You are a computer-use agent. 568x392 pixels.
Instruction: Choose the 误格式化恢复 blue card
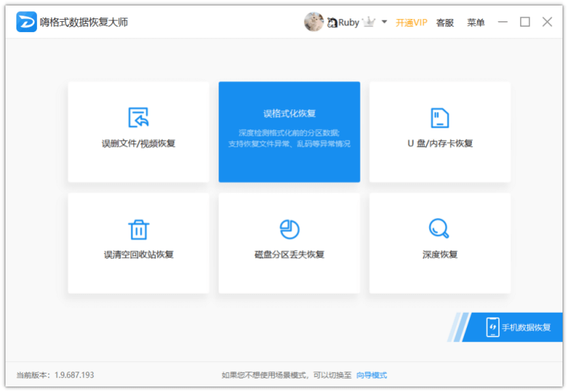289,132
